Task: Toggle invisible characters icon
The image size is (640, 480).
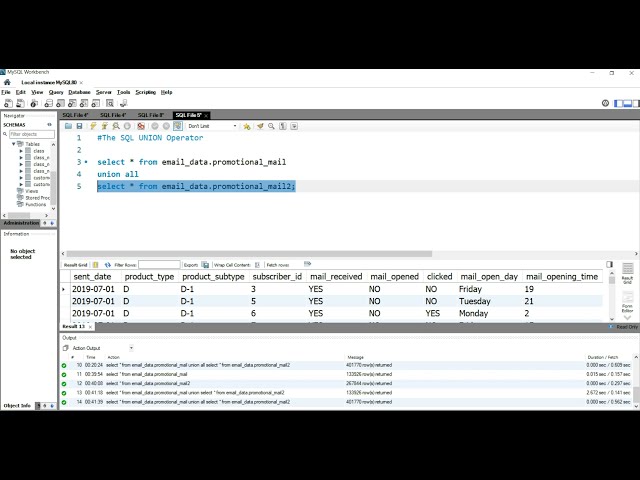Action: [282, 126]
